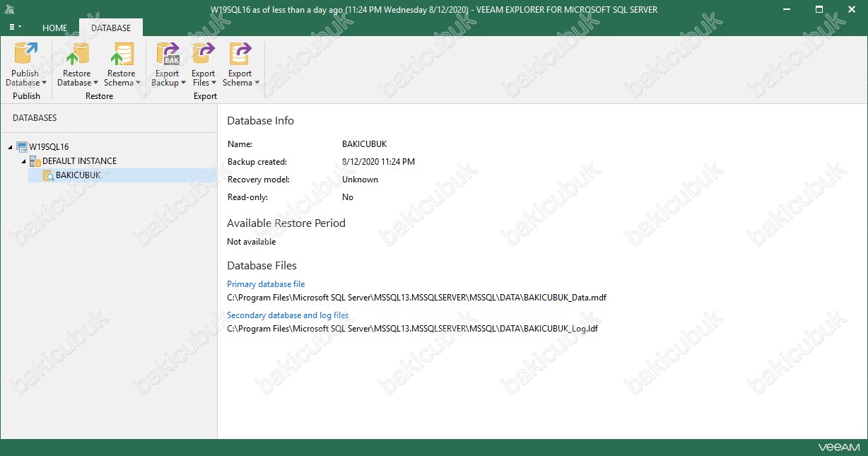Click the Export Files icon
Image resolution: width=868 pixels, height=456 pixels.
click(x=204, y=54)
